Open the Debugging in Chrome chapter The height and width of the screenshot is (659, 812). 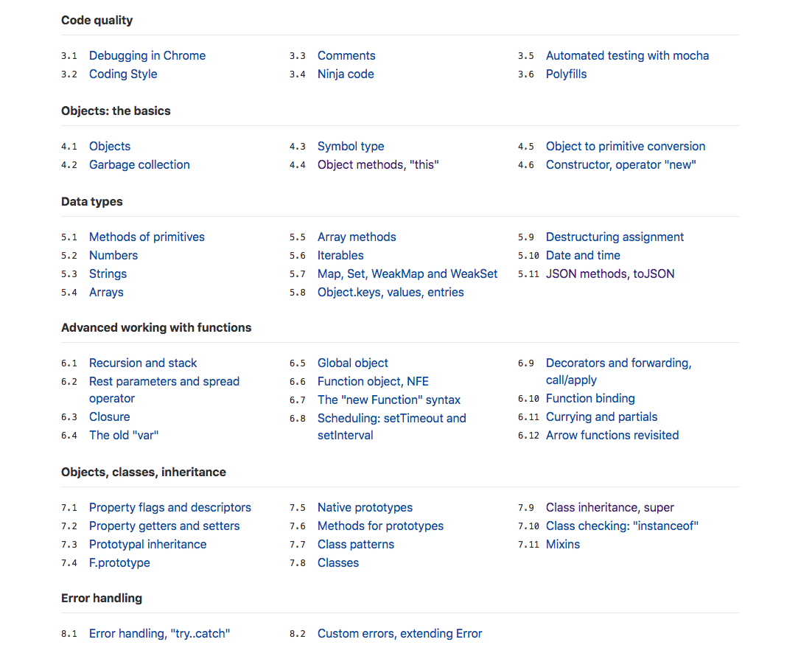[147, 55]
